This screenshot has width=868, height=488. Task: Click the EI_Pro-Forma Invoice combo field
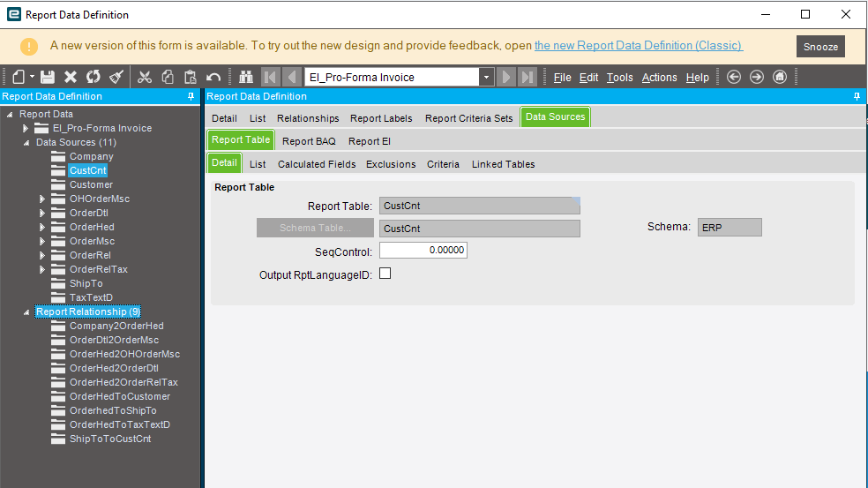[x=392, y=77]
